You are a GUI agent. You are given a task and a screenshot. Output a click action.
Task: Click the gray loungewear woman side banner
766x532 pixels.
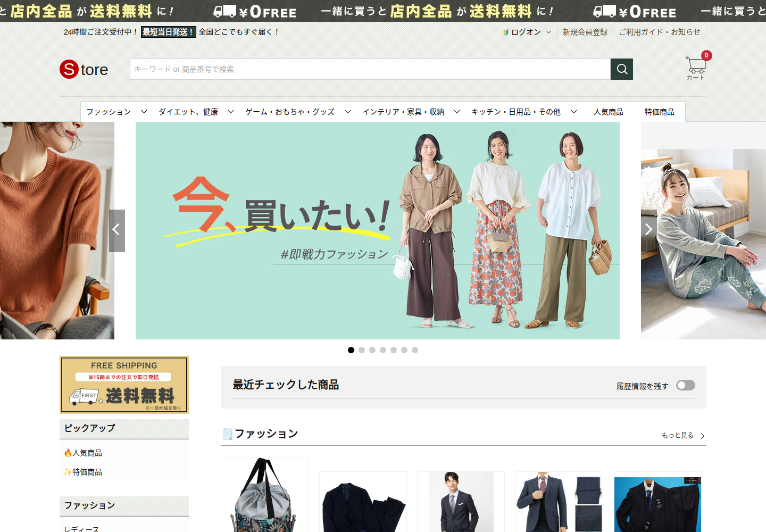pyautogui.click(x=703, y=230)
